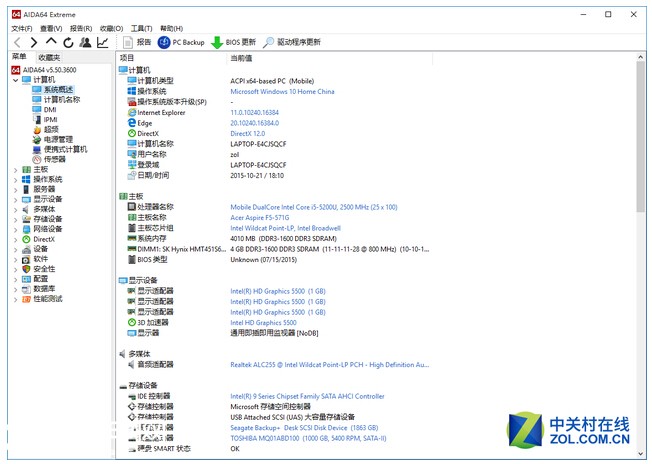This screenshot has width=652, height=464.
Task: Click the 设备 tree item icon
Action: pyautogui.click(x=26, y=249)
